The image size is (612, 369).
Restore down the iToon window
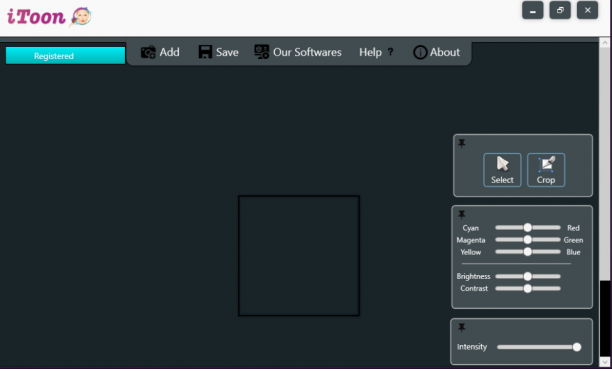tap(560, 11)
